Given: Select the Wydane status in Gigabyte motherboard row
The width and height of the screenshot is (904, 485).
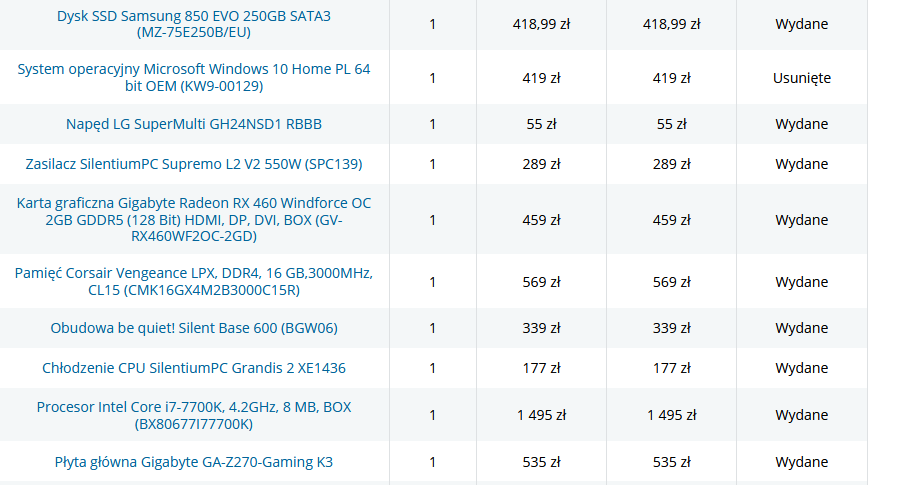Looking at the screenshot, I should [802, 462].
